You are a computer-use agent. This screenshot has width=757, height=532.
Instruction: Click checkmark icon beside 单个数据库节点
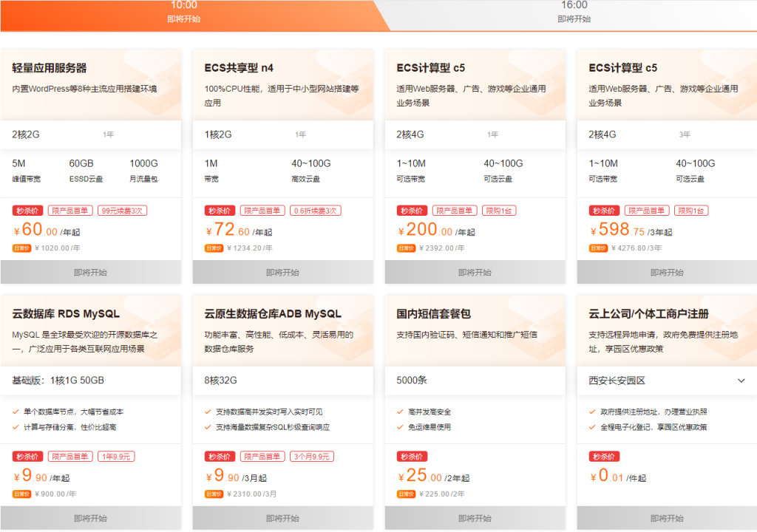[x=16, y=412]
